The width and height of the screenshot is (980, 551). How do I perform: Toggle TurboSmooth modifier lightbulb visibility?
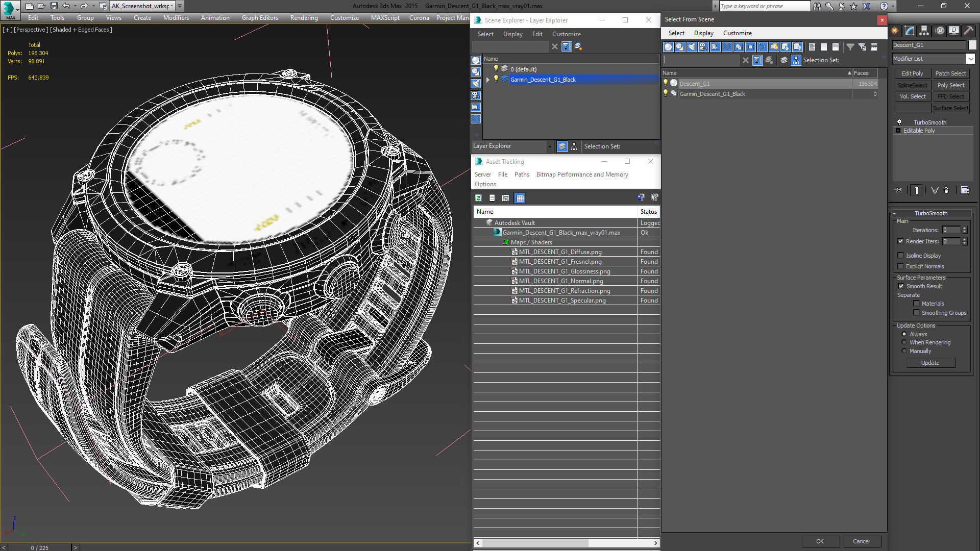tap(899, 122)
